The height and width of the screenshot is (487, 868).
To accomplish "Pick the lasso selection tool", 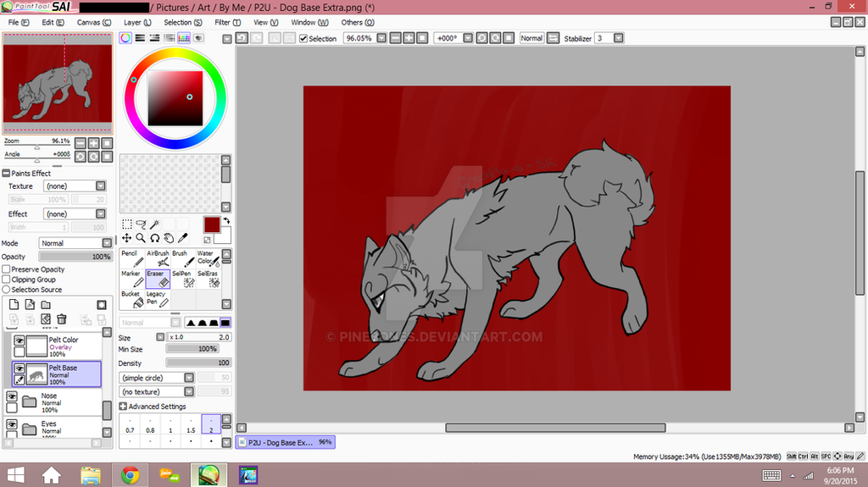I will pos(142,224).
